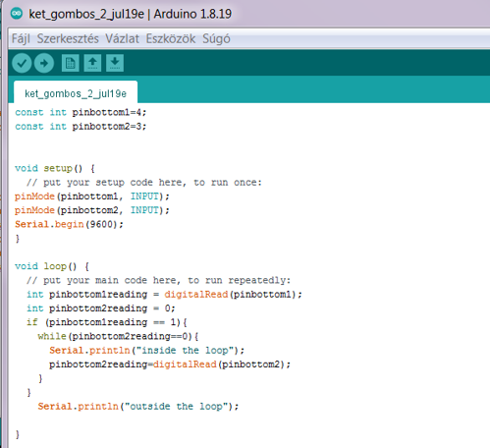Open the Szerkesztés menu

tap(68, 38)
